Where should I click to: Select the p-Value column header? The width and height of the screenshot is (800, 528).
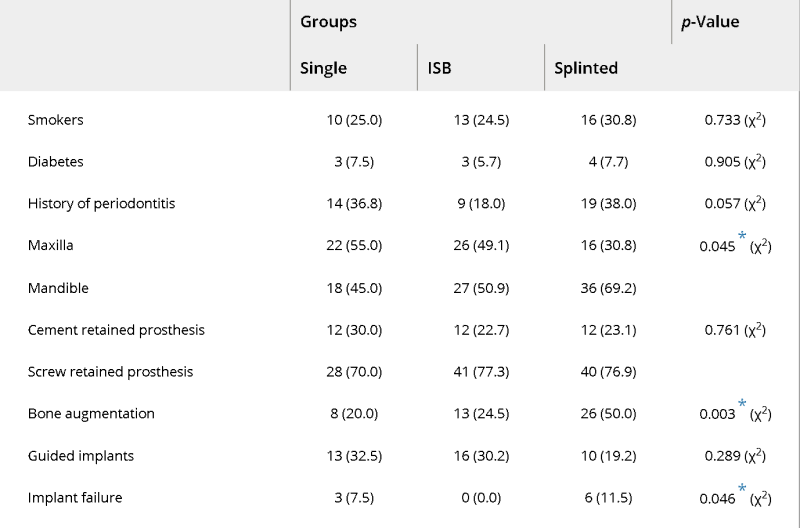[710, 22]
